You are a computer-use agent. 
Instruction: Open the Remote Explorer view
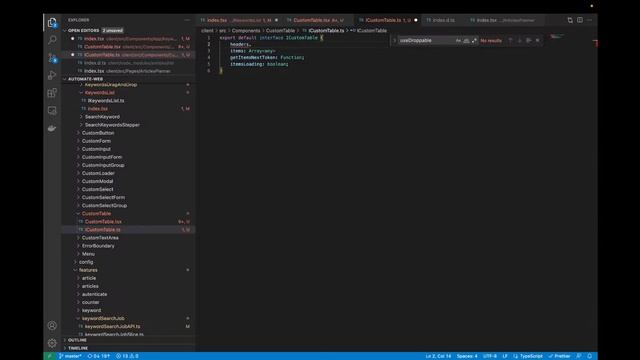click(52, 111)
